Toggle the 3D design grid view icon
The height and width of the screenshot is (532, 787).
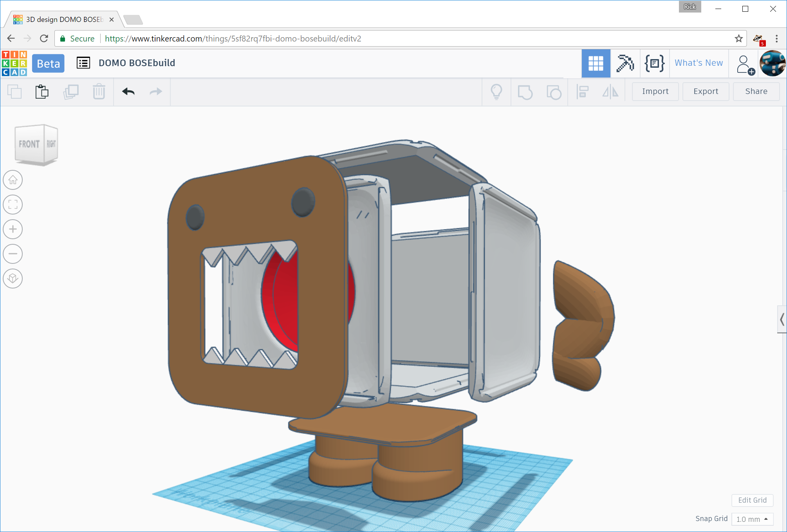[x=596, y=63]
